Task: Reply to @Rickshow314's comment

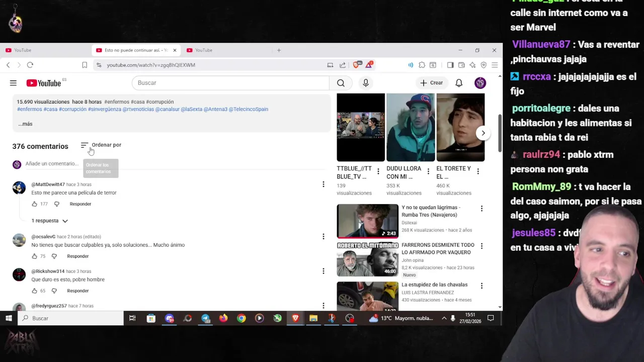Action: [x=78, y=291]
